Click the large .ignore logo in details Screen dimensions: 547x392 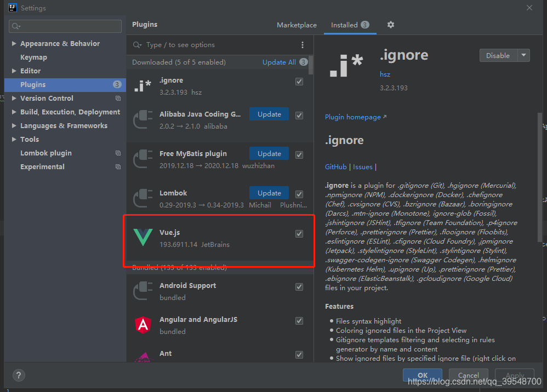(346, 66)
